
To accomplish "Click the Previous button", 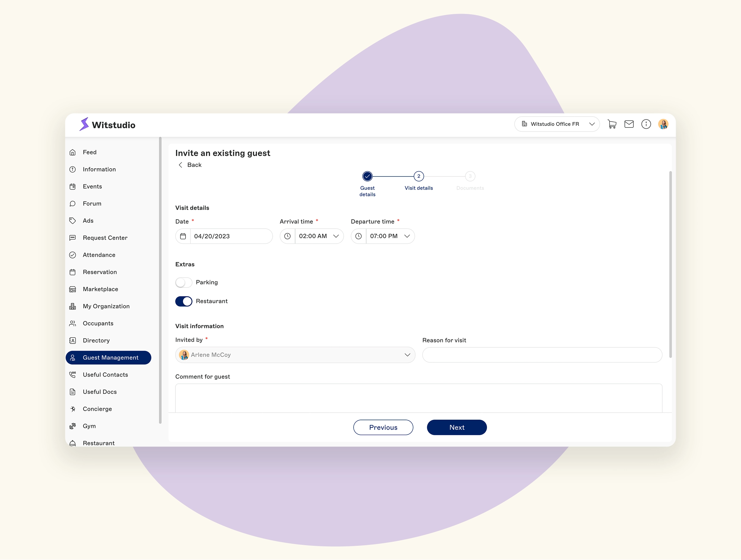I will (383, 427).
